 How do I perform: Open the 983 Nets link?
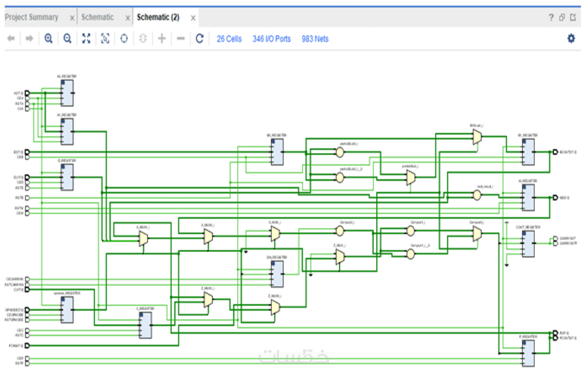(x=315, y=39)
